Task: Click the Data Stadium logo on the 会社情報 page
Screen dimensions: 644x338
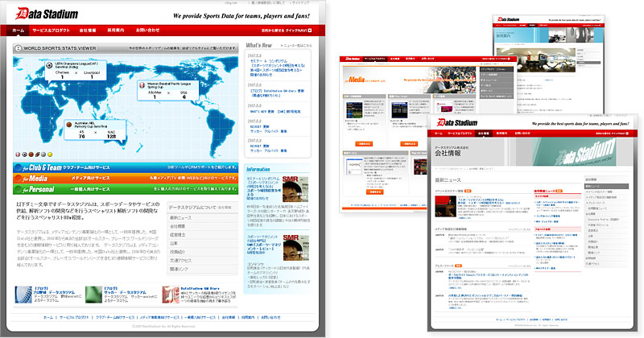Action: tap(456, 122)
